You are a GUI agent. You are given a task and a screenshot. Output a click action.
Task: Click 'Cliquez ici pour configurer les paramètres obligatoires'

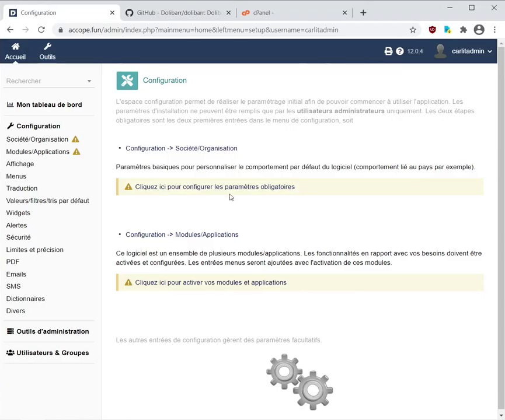(215, 187)
